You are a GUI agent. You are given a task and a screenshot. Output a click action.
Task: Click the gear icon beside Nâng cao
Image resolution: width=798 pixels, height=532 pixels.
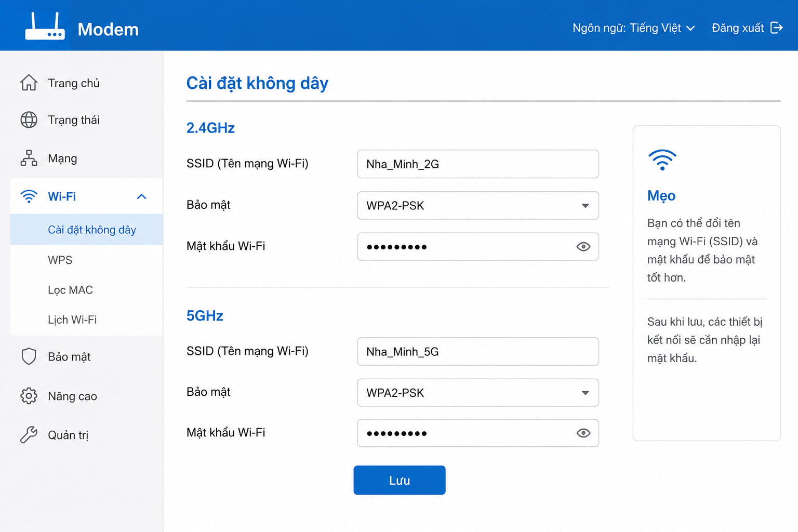29,396
